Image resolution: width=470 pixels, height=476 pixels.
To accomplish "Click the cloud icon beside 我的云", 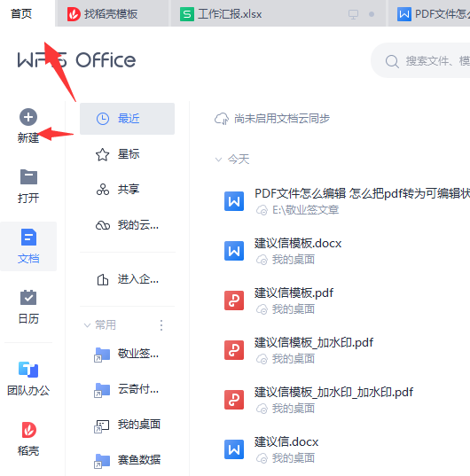I will 103,225.
